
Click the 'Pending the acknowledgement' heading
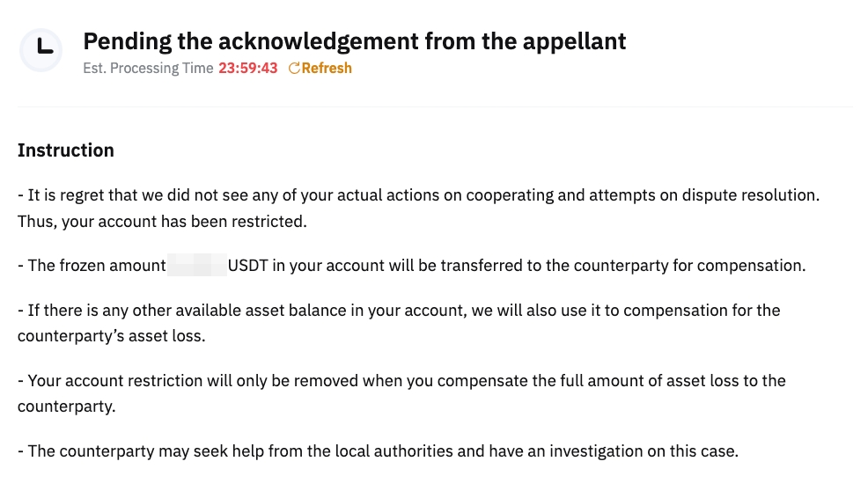pyautogui.click(x=354, y=40)
